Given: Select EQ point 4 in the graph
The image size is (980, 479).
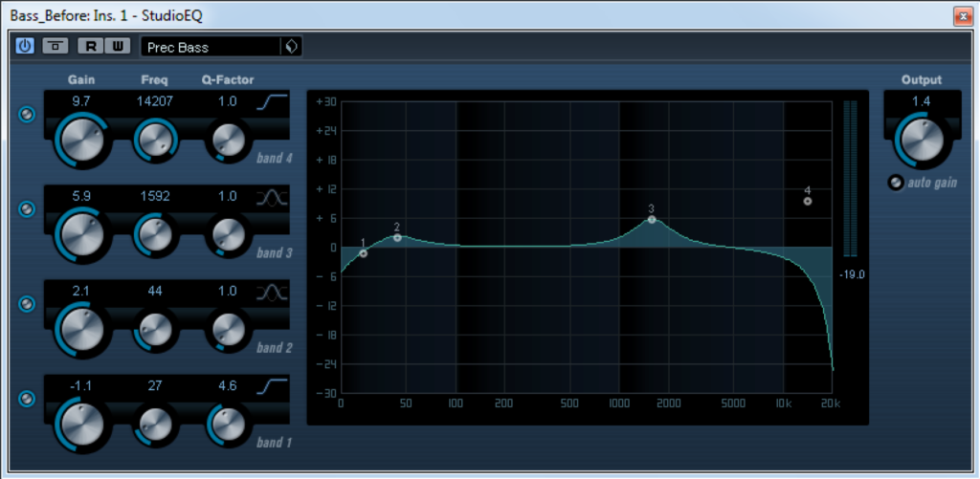Looking at the screenshot, I should pos(808,201).
